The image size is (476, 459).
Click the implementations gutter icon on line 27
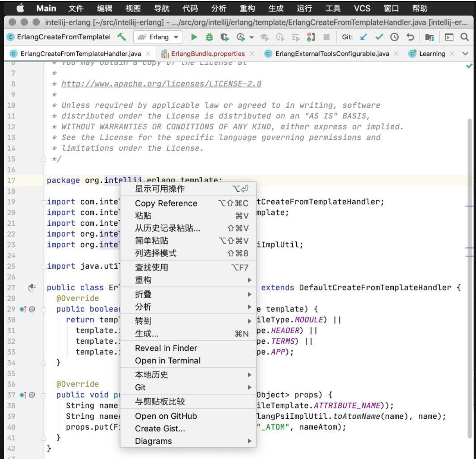[x=32, y=287]
